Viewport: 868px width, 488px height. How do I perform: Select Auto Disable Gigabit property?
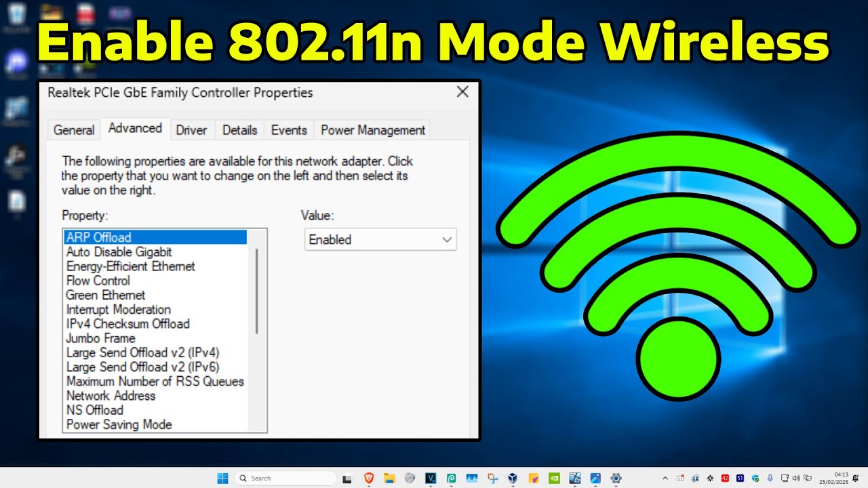point(119,251)
